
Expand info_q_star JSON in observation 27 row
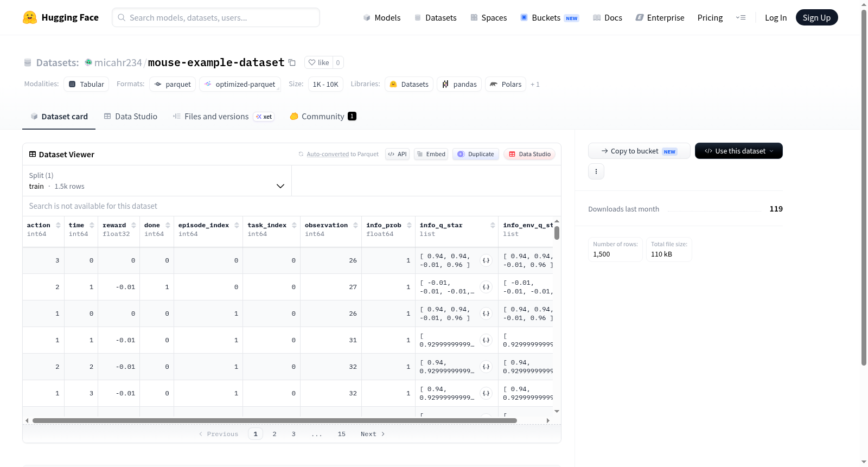486,287
